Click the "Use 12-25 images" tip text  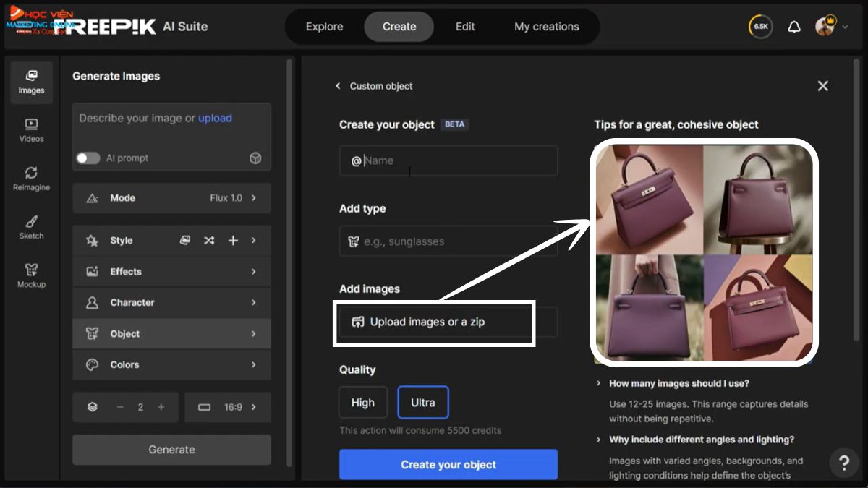click(x=709, y=411)
